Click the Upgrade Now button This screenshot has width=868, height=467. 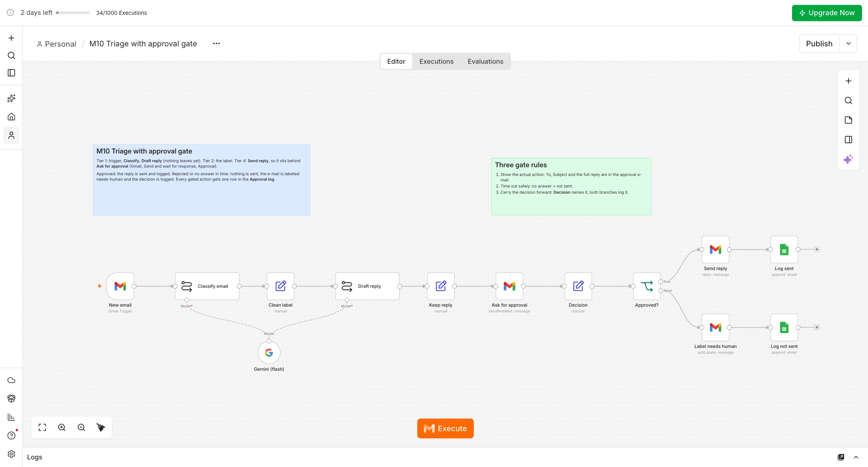tap(827, 13)
